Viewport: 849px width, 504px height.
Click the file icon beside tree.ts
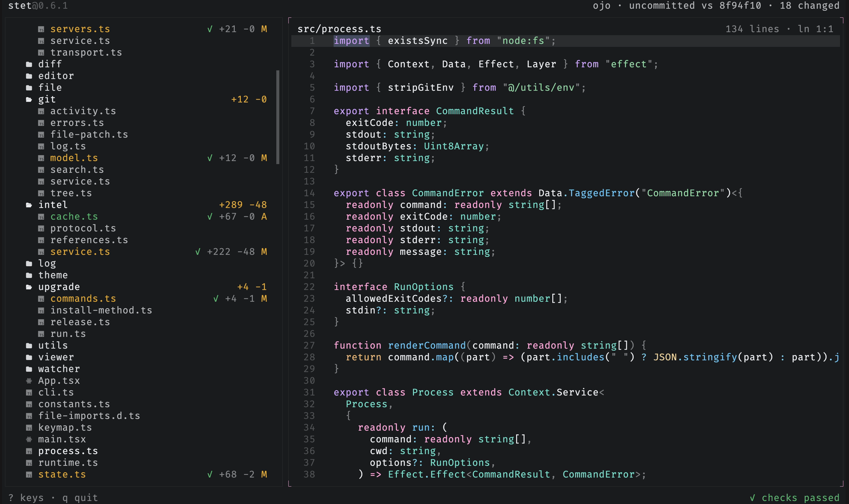tap(41, 194)
